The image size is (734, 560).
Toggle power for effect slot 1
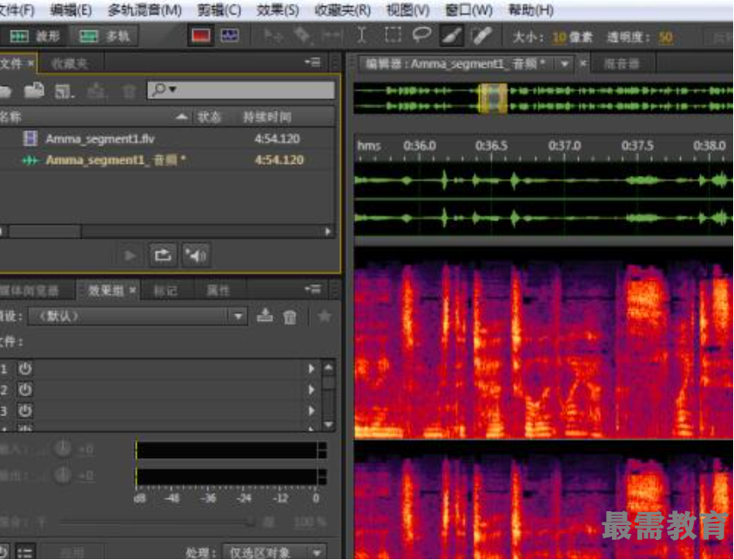(24, 368)
